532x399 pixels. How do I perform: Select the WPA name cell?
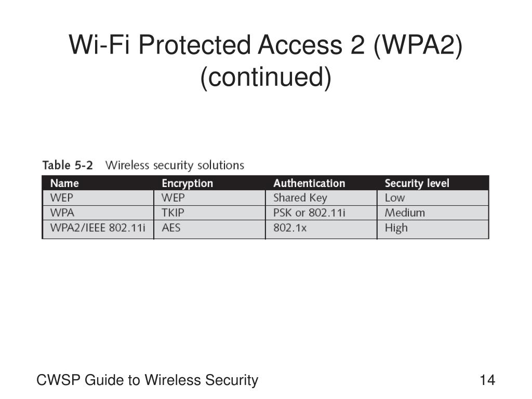[98, 212]
